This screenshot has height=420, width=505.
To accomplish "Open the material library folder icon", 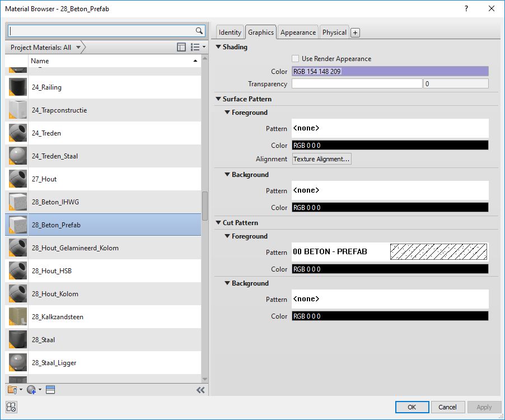I will [x=12, y=390].
